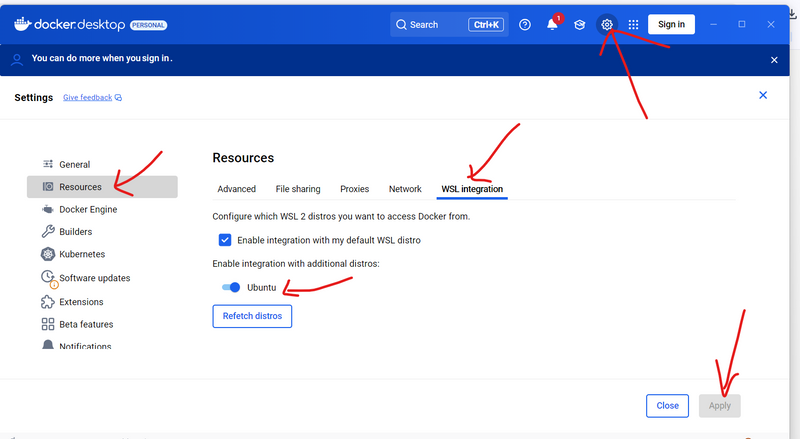
Task: Open the Learning center graduation cap icon
Action: pyautogui.click(x=579, y=25)
